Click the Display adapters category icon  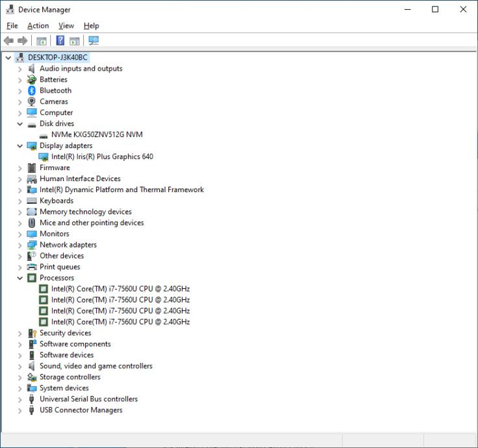point(32,146)
